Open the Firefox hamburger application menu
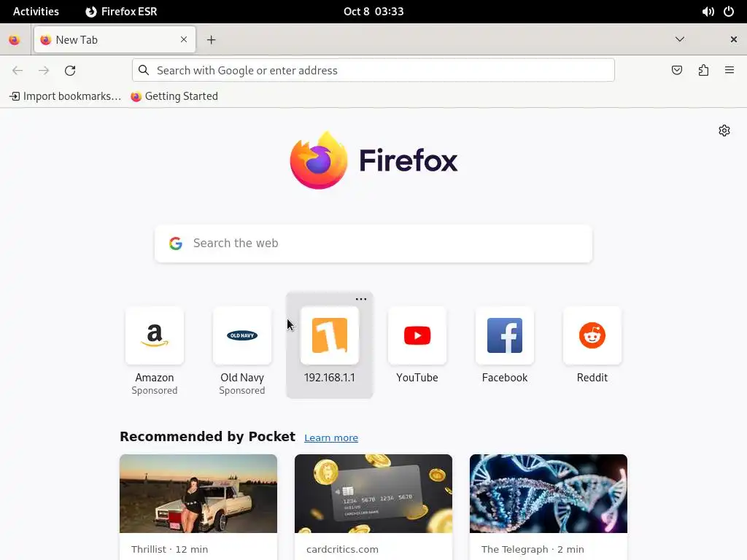 (x=729, y=71)
